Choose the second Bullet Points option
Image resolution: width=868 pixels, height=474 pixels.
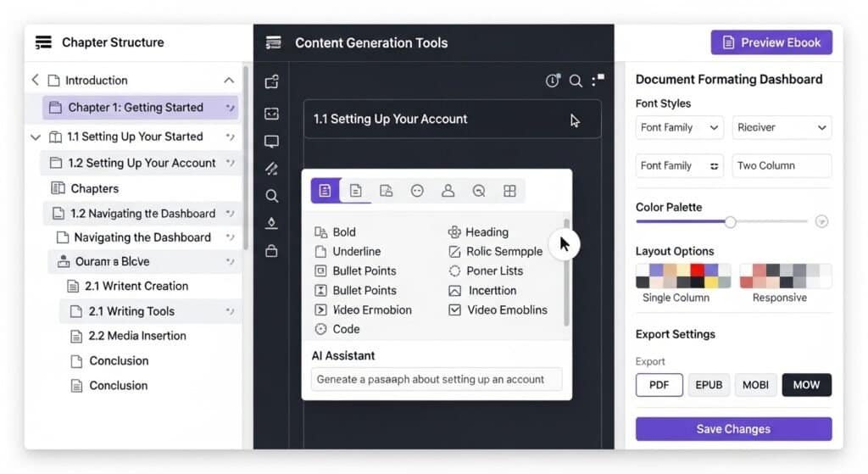tap(355, 290)
